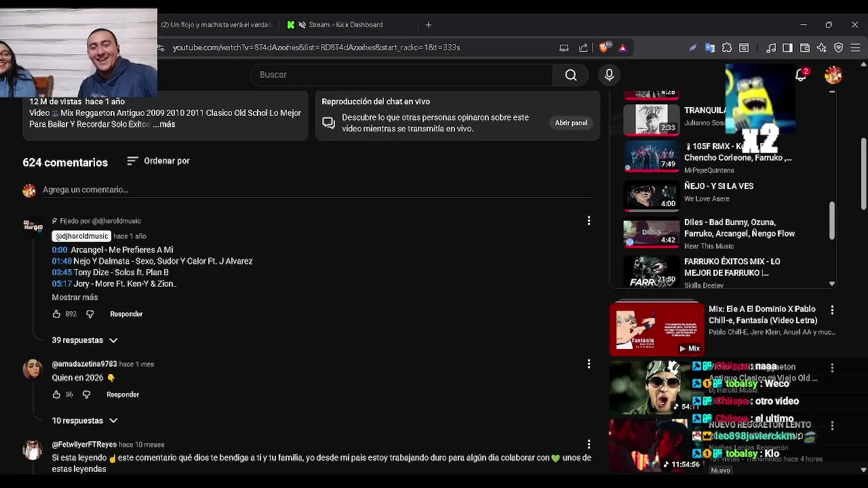868x488 pixels.
Task: Jump to timestamp 03:45 Tony Dize
Action: 62,272
